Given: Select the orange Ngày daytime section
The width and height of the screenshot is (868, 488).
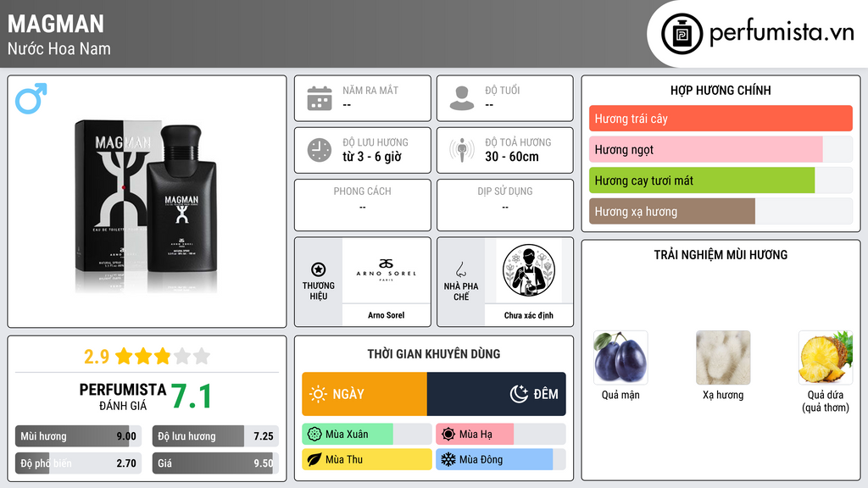Looking at the screenshot, I should point(364,394).
